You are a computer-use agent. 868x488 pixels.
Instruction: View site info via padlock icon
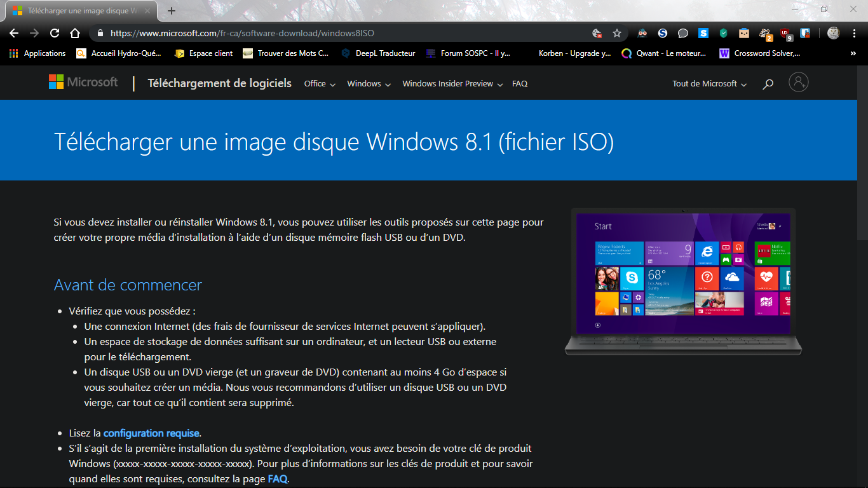100,33
